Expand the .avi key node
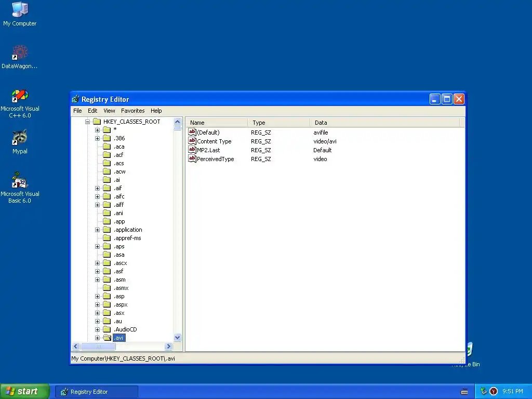Viewport: 532px width, 399px height. click(97, 338)
